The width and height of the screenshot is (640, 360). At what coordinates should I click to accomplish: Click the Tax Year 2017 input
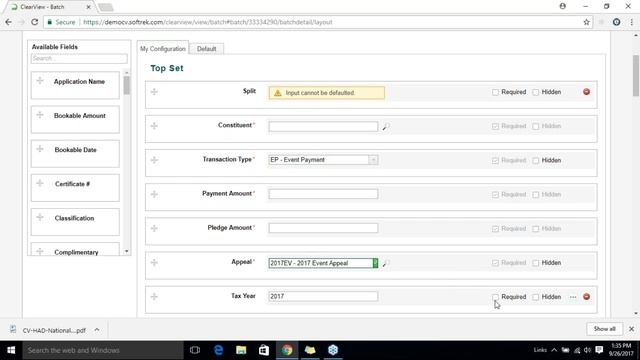[323, 297]
